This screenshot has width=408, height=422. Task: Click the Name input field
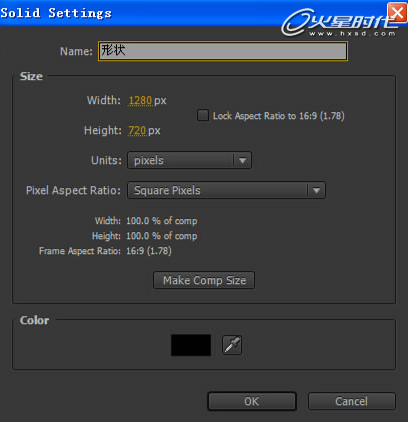pyautogui.click(x=223, y=51)
